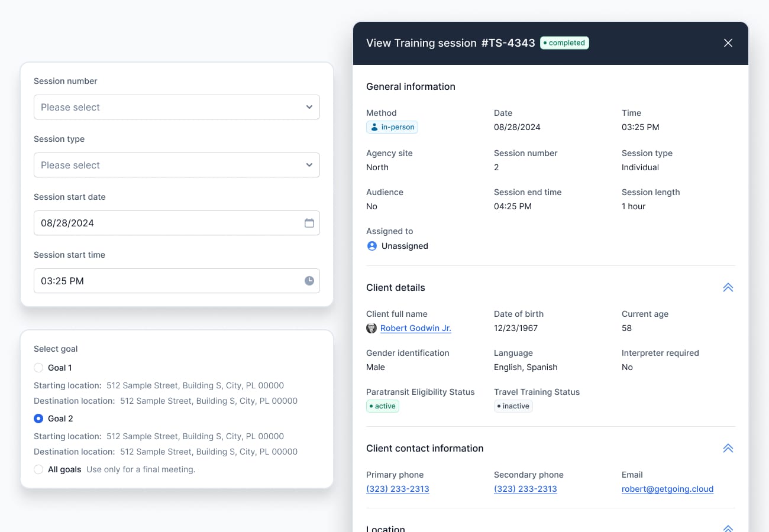The width and height of the screenshot is (769, 532).
Task: Click the #TS-4343 session ID in header
Action: 508,43
